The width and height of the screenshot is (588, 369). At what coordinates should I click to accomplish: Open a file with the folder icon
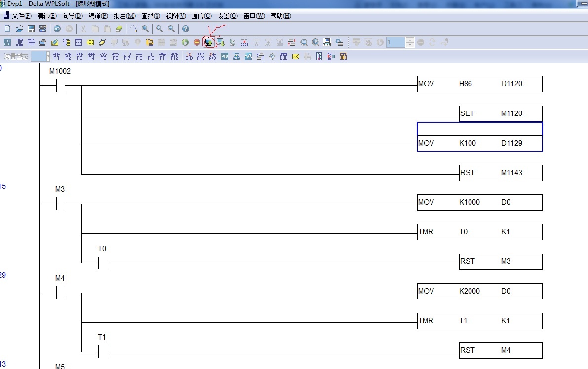(19, 29)
